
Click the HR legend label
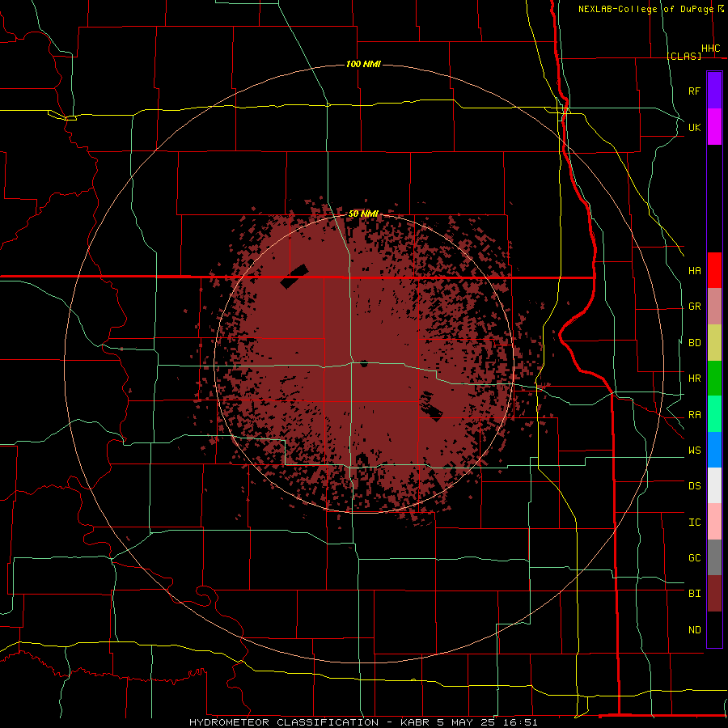pyautogui.click(x=694, y=379)
